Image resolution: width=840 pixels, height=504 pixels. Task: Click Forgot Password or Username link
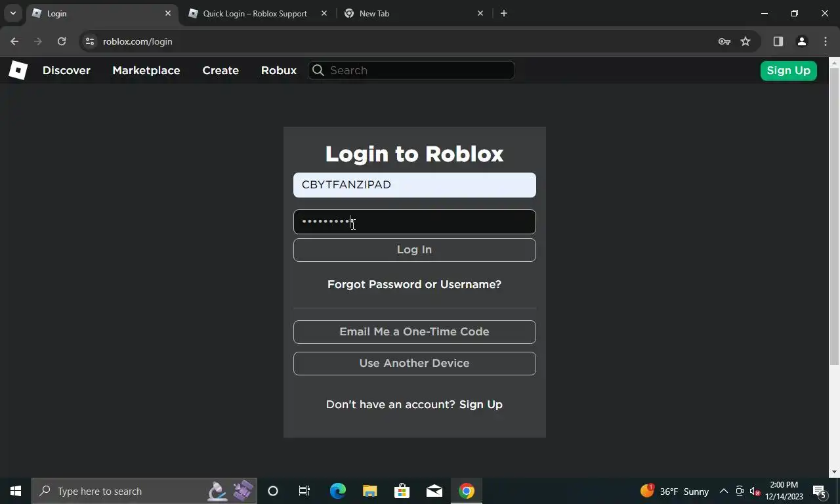414,284
